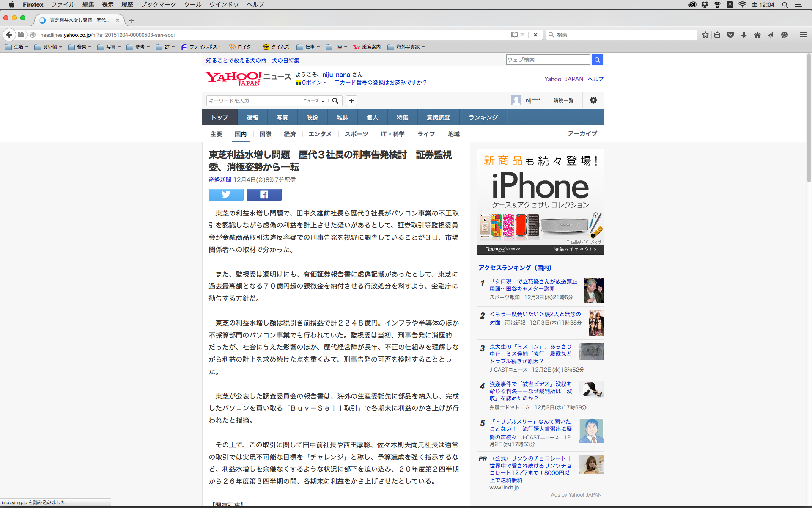Click the アーカイブ link
The height and width of the screenshot is (508, 812).
(582, 133)
